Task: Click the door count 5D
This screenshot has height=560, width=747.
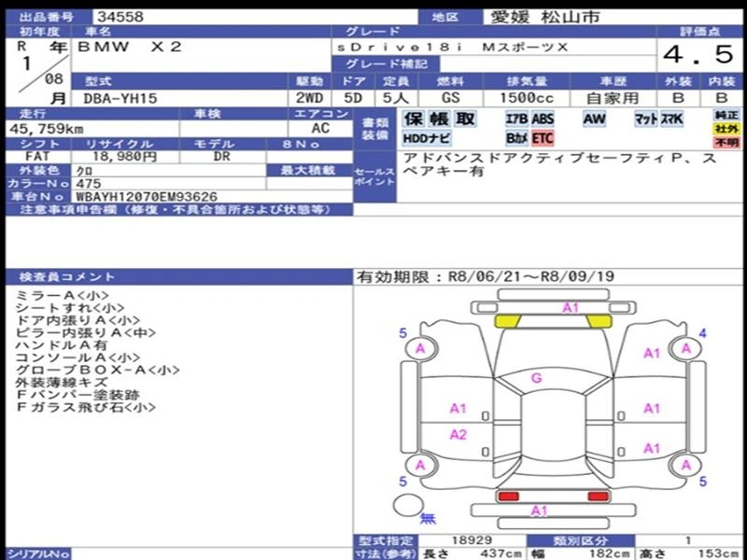Action: point(353,98)
